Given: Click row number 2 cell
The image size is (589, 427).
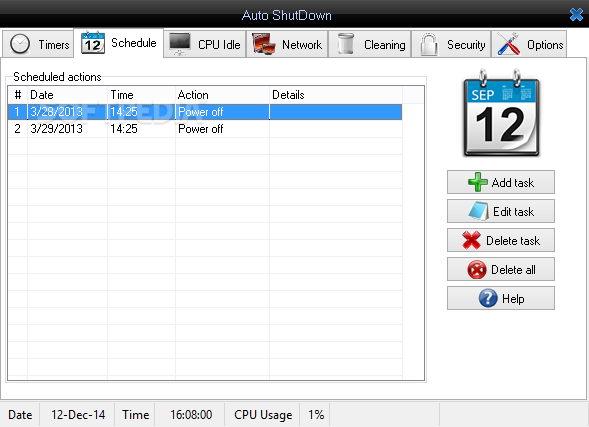Looking at the screenshot, I should click(17, 129).
